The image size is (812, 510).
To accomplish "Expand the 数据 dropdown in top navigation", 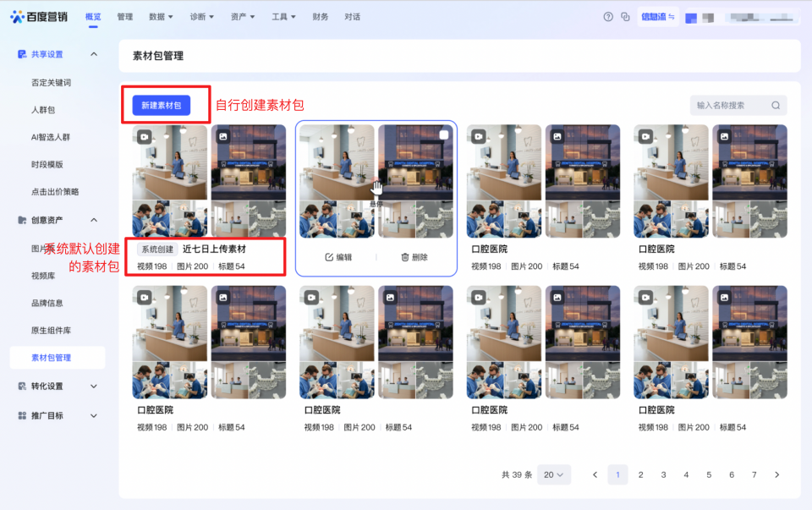I will pyautogui.click(x=161, y=16).
